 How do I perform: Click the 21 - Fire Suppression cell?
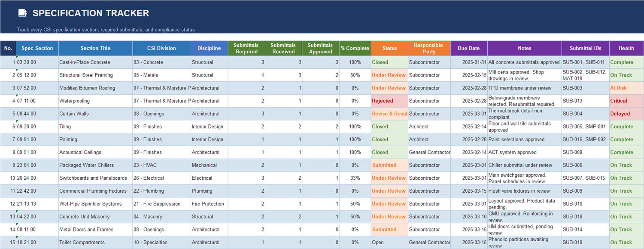(x=161, y=204)
